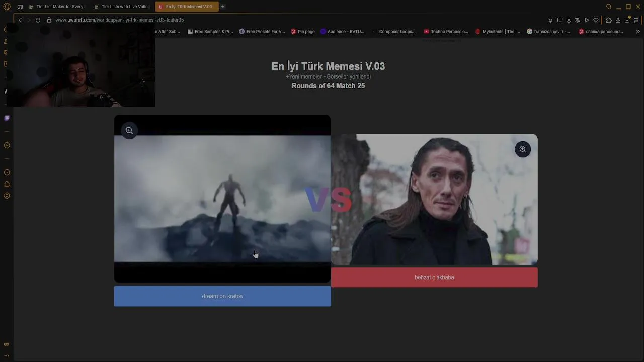Open the profile account icon
The image size is (644, 362).
pos(618,20)
